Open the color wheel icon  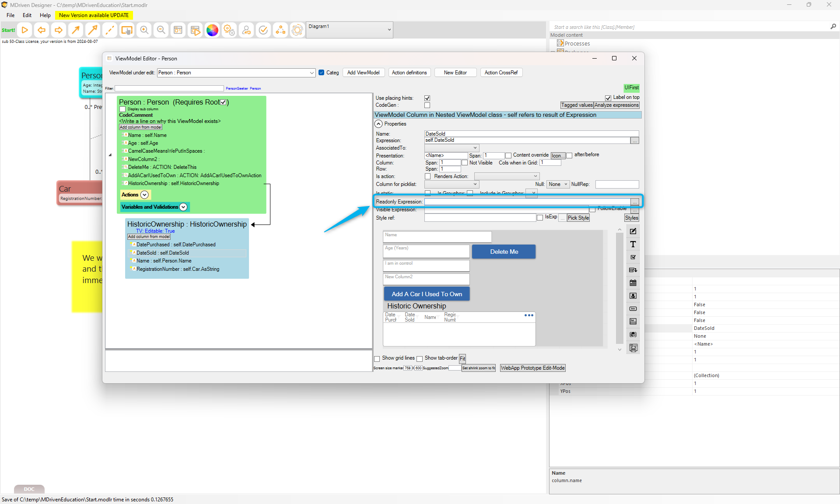[x=212, y=30]
